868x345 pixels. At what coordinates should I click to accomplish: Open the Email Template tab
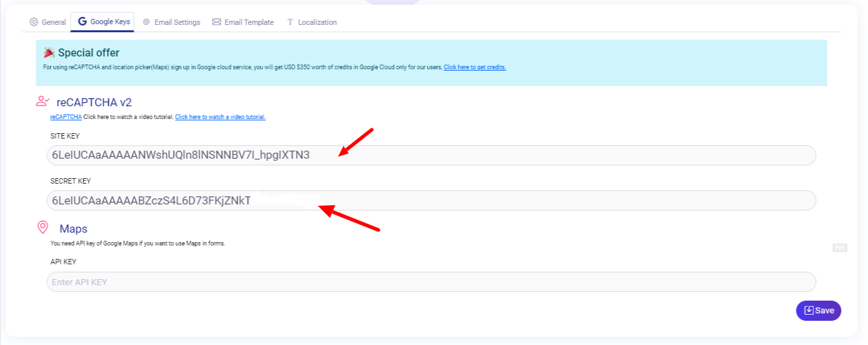243,22
